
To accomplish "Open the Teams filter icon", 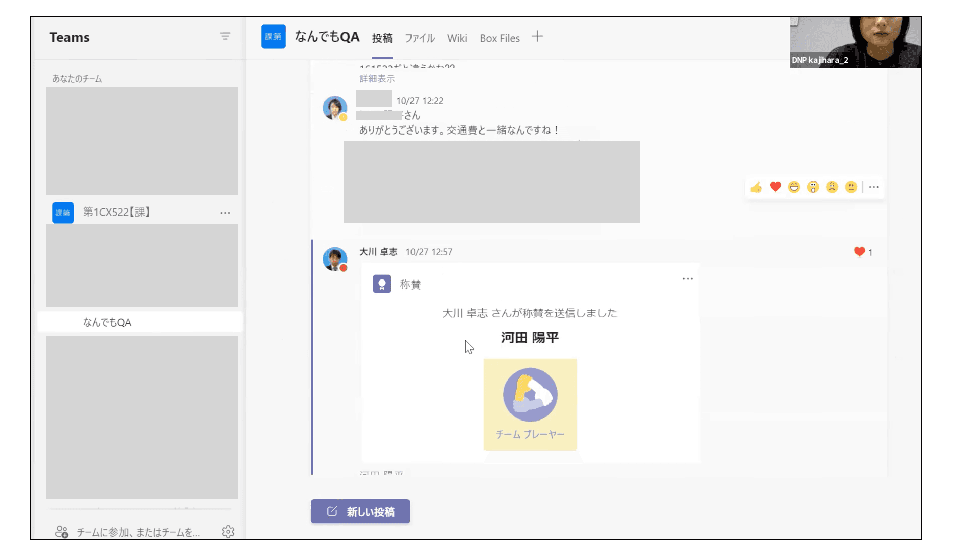I will pyautogui.click(x=225, y=36).
